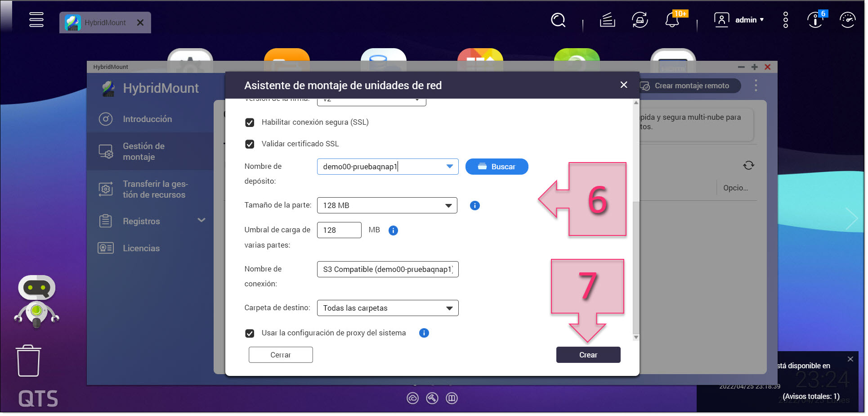This screenshot has height=416, width=868.
Task: Edit the Umbral de carga value field
Action: point(339,230)
